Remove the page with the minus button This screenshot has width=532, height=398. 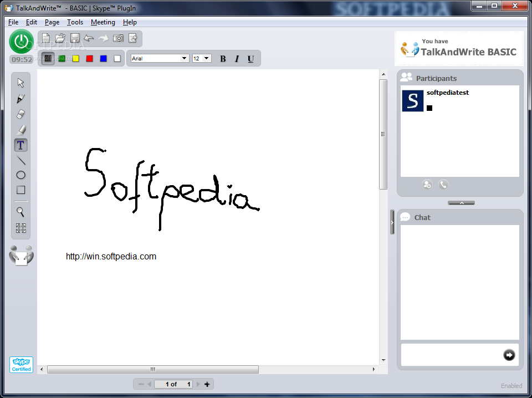pos(141,385)
